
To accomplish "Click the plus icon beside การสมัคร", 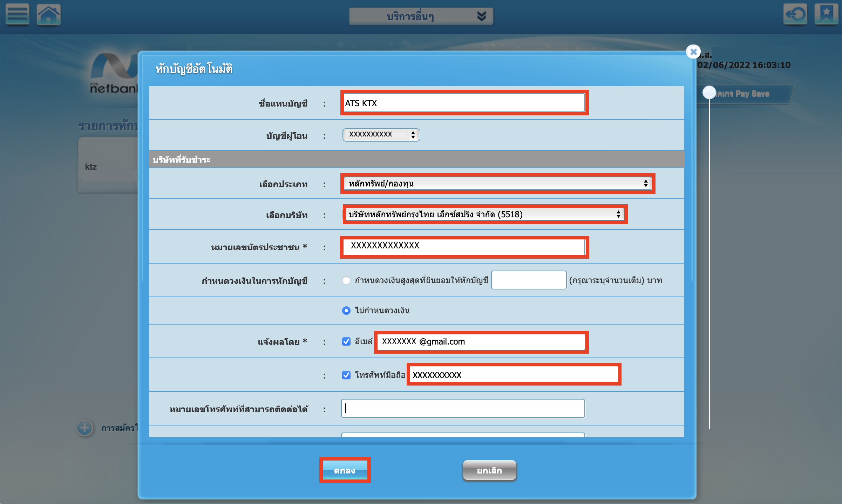I will coord(84,428).
